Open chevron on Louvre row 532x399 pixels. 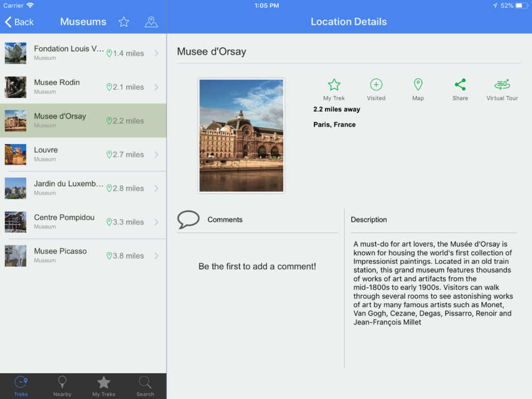coord(156,154)
